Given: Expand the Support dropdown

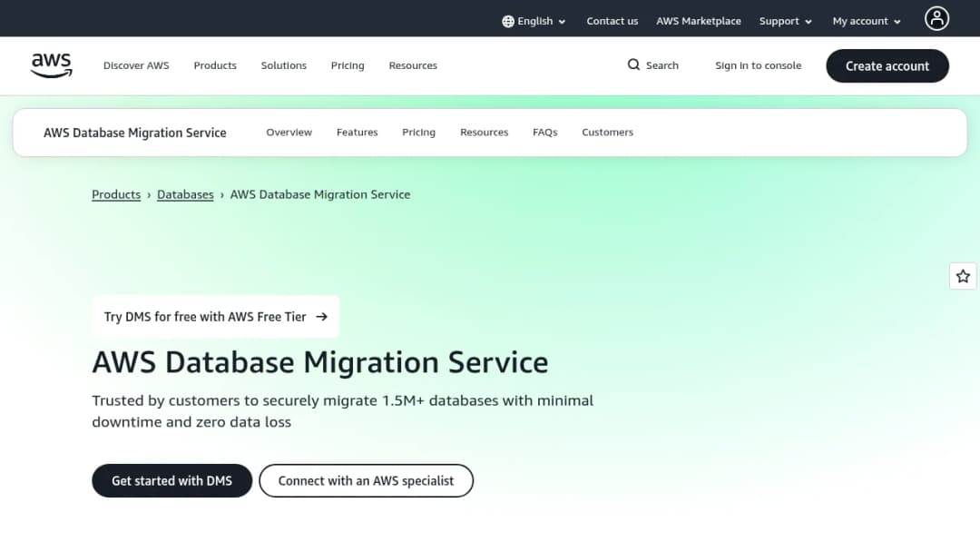Looking at the screenshot, I should (786, 21).
